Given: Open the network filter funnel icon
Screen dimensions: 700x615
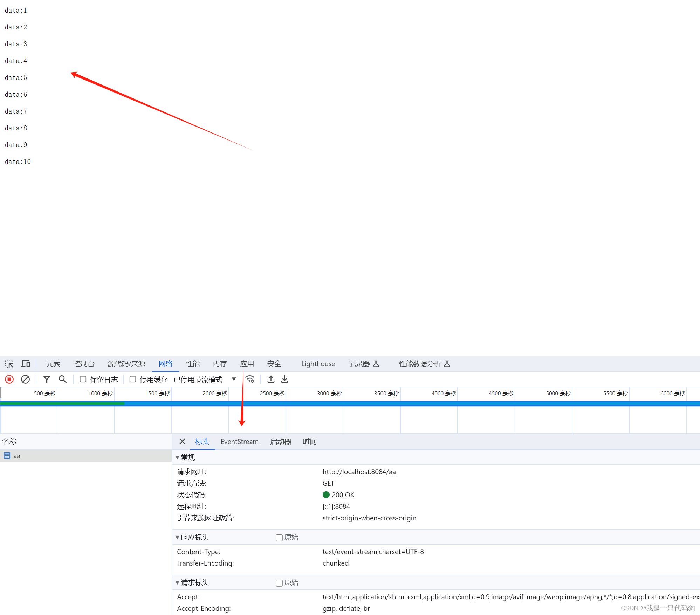Looking at the screenshot, I should pos(47,379).
